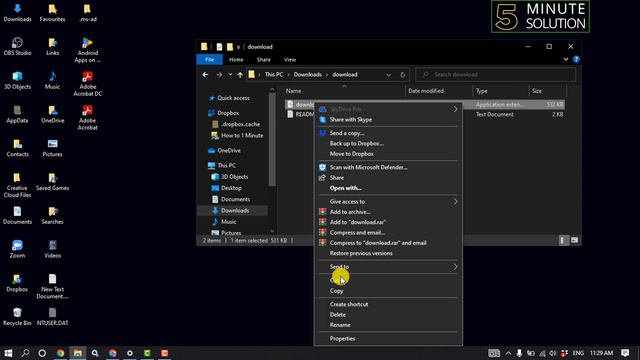Open the Contacts desktop folder
The width and height of the screenshot is (640, 360).
17,148
